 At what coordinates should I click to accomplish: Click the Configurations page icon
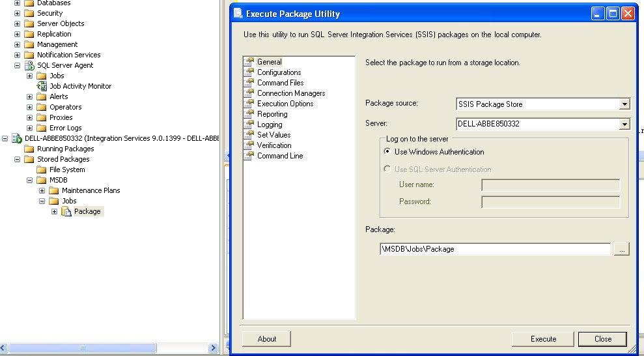click(249, 72)
